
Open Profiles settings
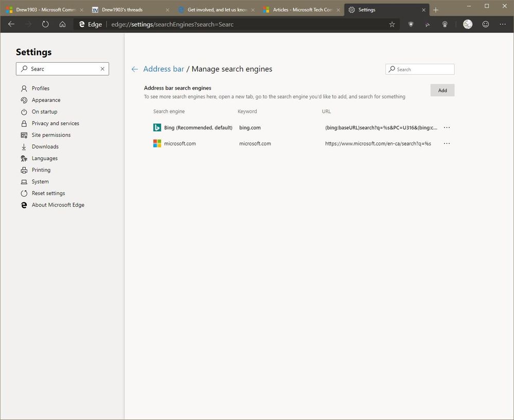click(x=41, y=88)
